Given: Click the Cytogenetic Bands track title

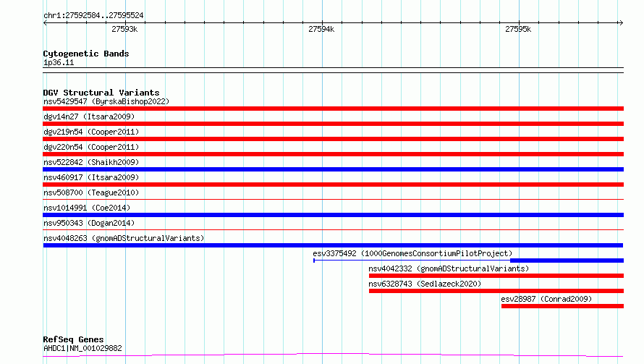Looking at the screenshot, I should 86,54.
